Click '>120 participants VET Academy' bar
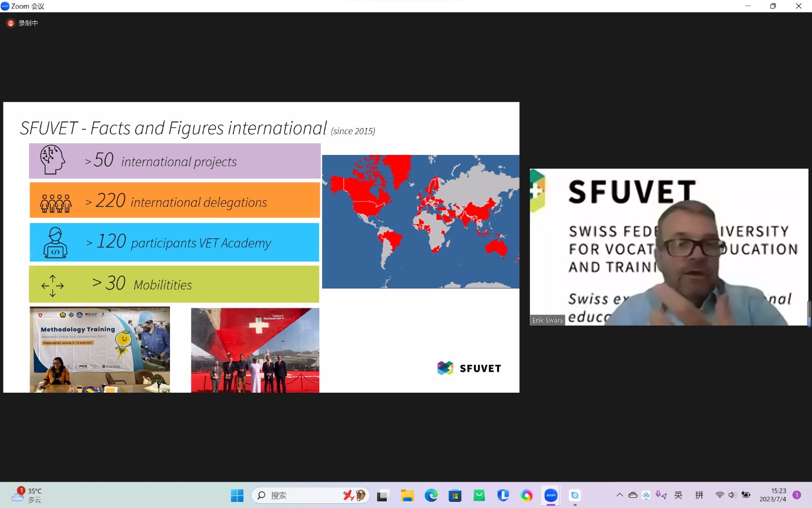 pos(175,242)
